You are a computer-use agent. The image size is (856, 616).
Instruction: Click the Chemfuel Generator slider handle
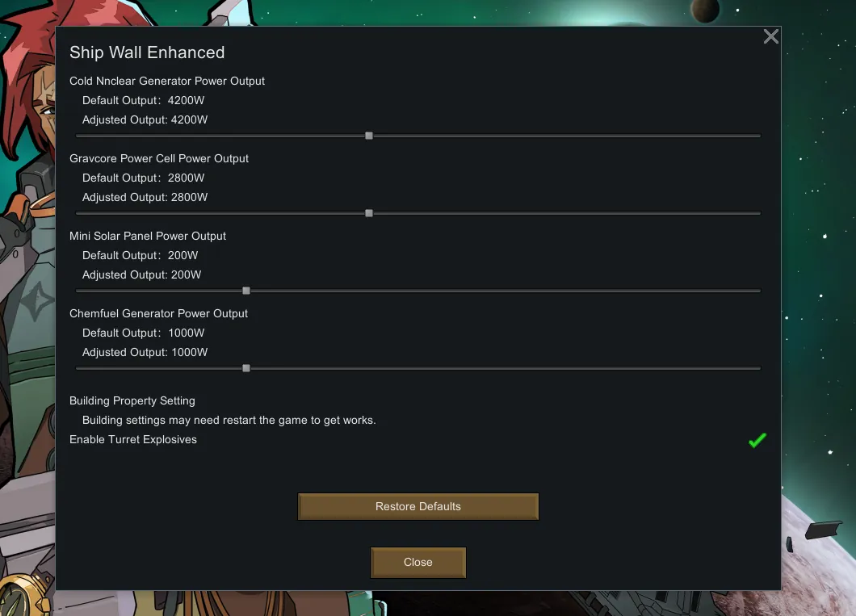[x=246, y=368]
